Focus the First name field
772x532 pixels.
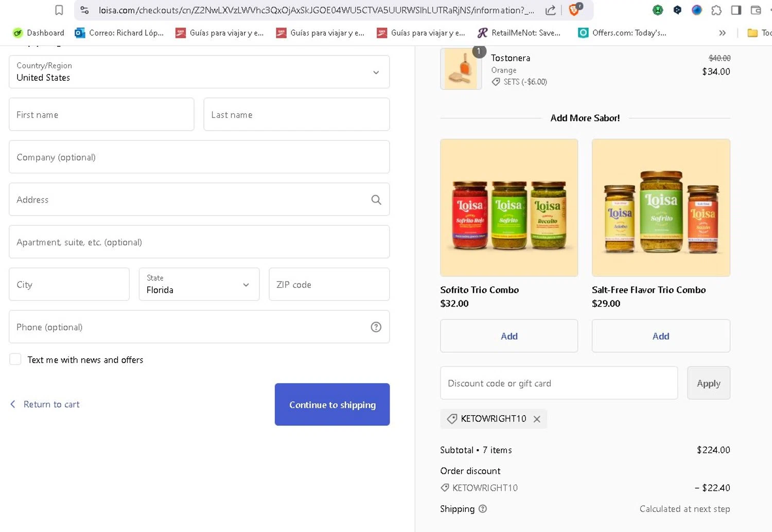coord(101,114)
